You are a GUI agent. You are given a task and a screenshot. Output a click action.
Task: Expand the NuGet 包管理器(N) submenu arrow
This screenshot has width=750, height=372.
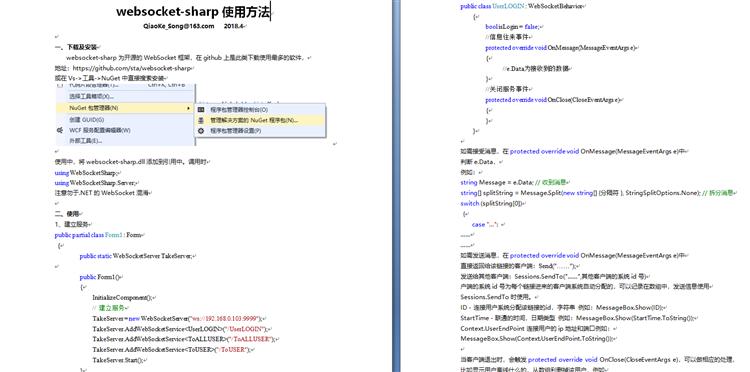click(x=188, y=108)
